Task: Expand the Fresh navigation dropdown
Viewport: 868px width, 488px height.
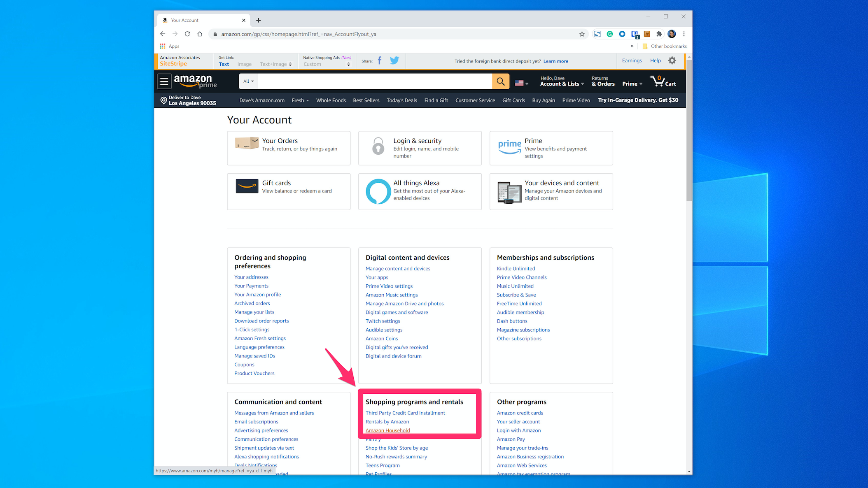Action: point(300,100)
